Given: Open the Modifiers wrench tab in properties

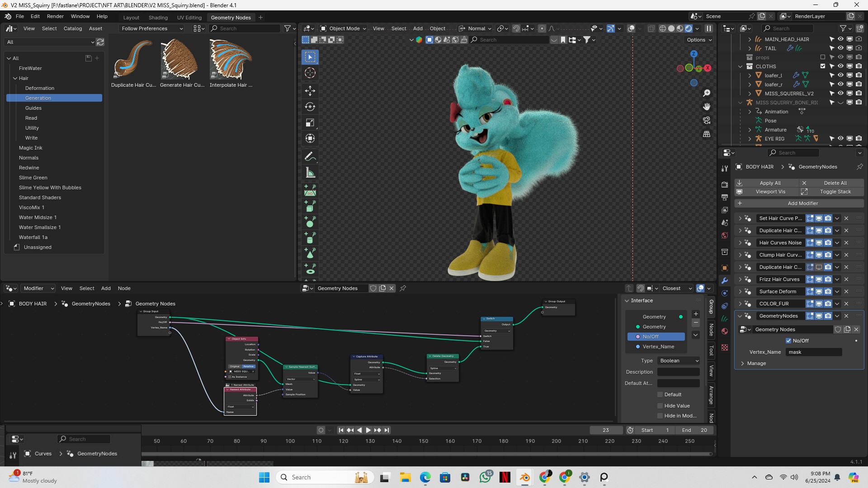Looking at the screenshot, I should pyautogui.click(x=725, y=281).
